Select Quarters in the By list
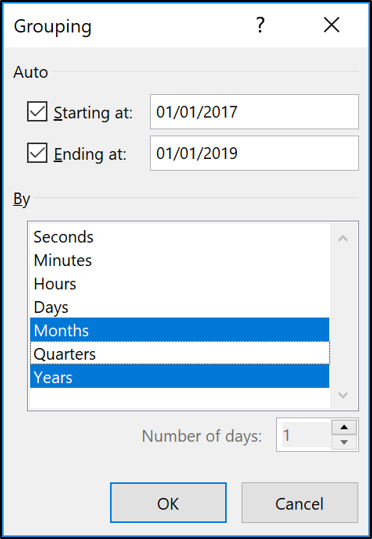This screenshot has height=539, width=372. pyautogui.click(x=179, y=353)
